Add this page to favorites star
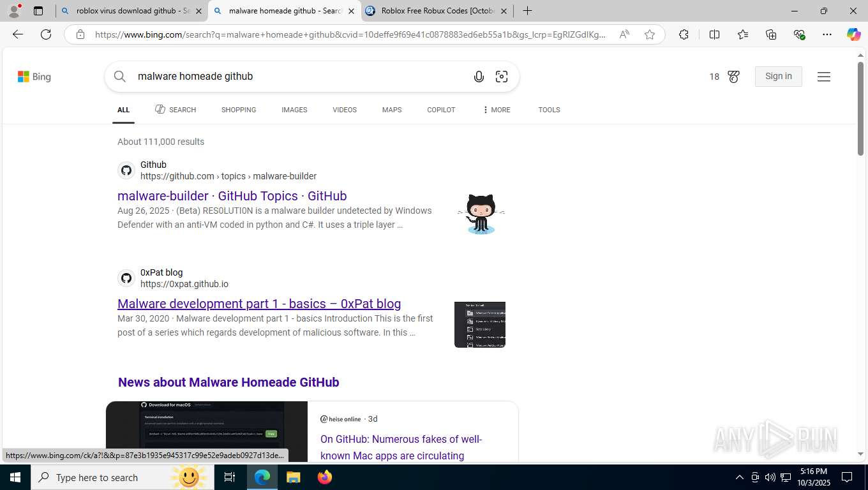 [650, 34]
